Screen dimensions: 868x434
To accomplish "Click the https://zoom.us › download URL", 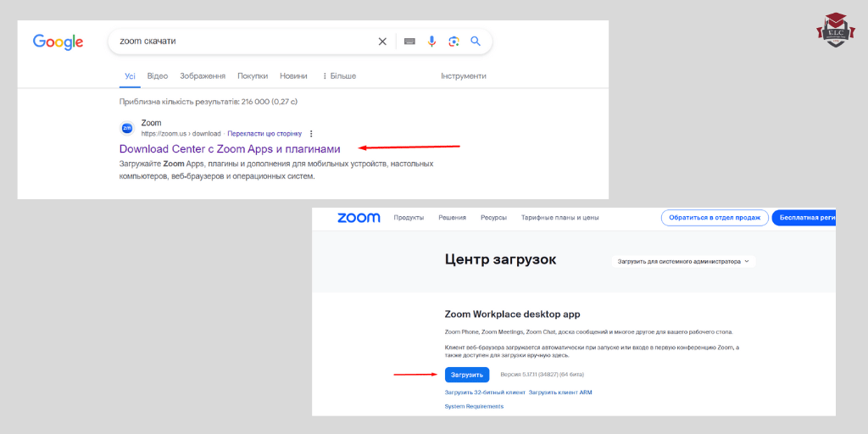I will [181, 133].
